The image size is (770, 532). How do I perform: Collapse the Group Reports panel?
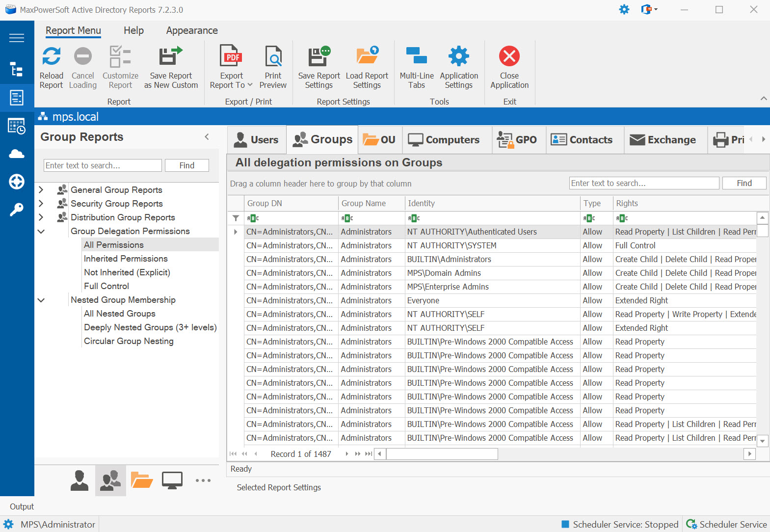pyautogui.click(x=207, y=137)
